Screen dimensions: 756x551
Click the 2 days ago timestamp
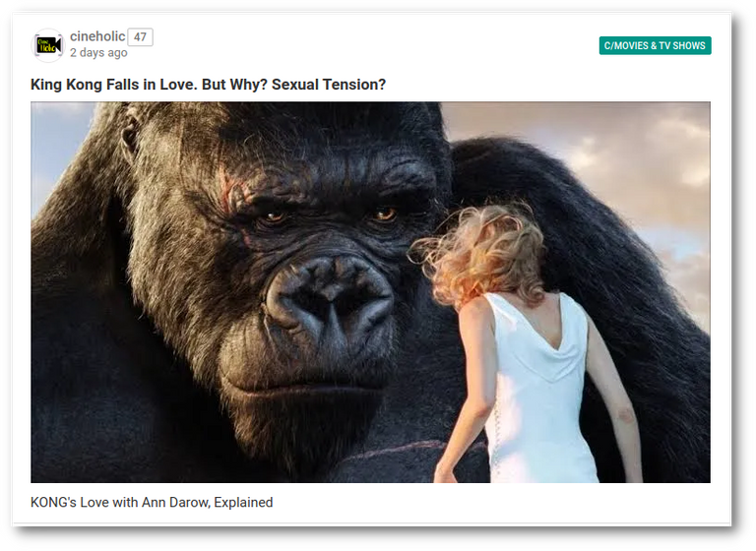tap(98, 52)
